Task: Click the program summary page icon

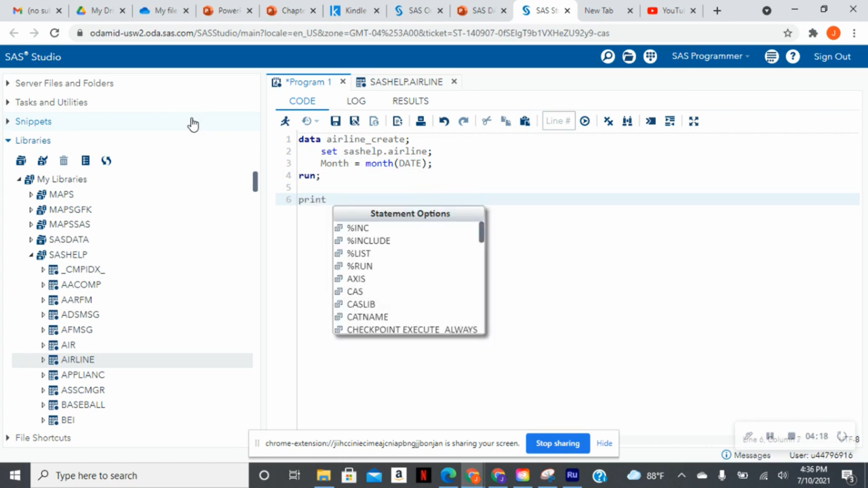Action: (x=374, y=121)
